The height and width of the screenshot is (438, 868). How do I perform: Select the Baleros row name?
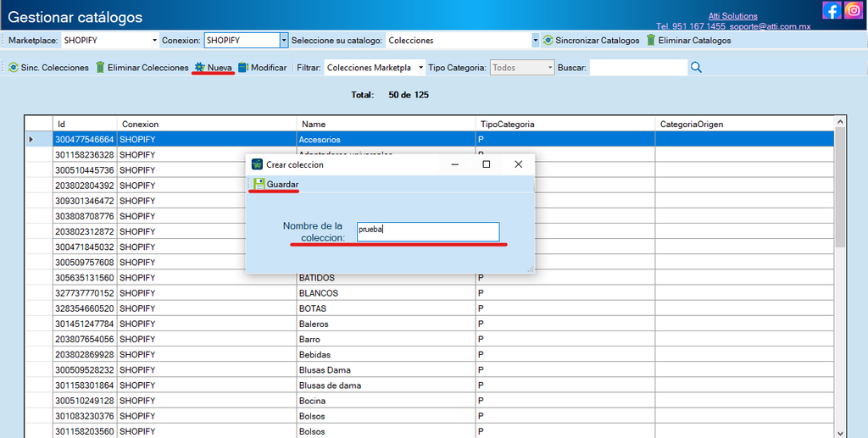tap(386, 324)
